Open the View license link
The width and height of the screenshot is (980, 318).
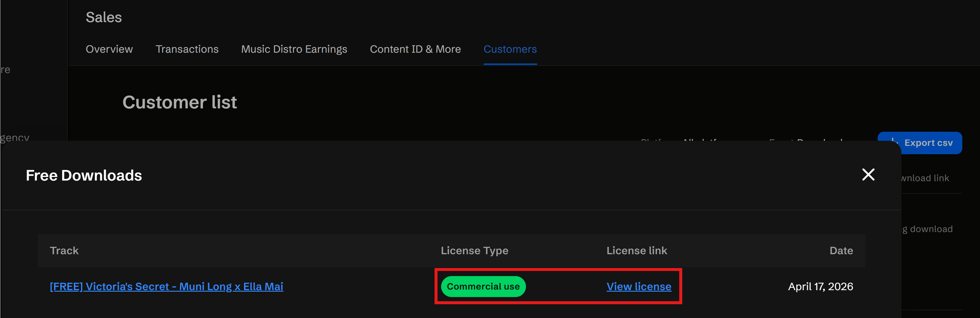click(638, 287)
